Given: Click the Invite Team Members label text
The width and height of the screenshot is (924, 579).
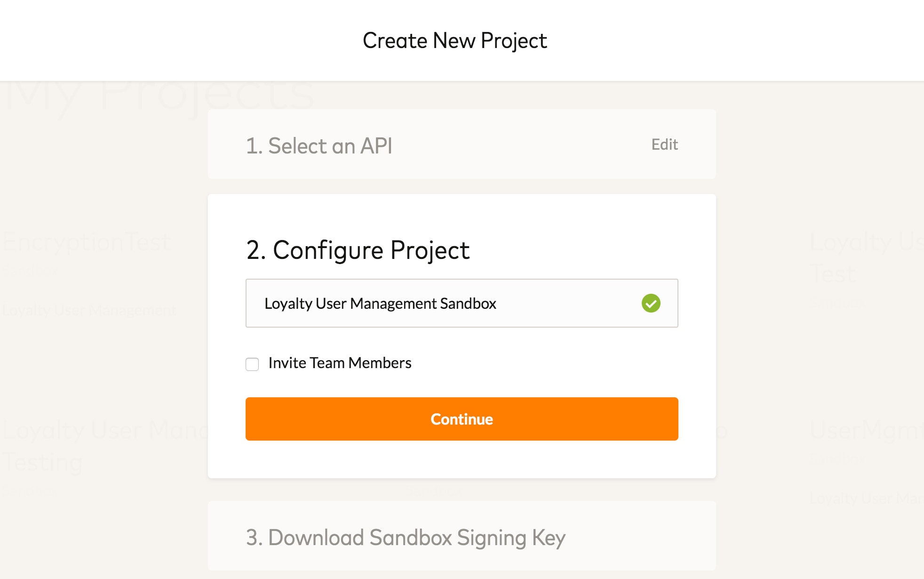Looking at the screenshot, I should [340, 363].
